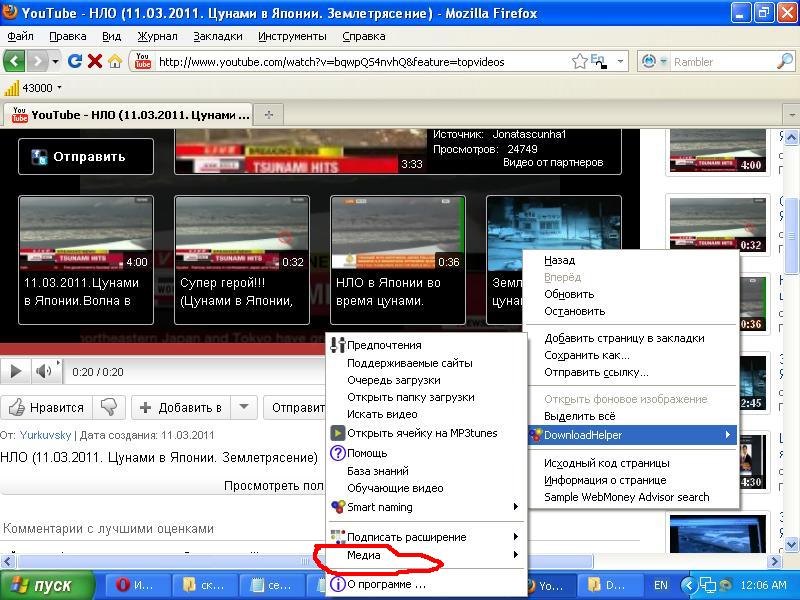Click the пуск Start button
Viewport: 800px width, 600px height.
(47, 585)
